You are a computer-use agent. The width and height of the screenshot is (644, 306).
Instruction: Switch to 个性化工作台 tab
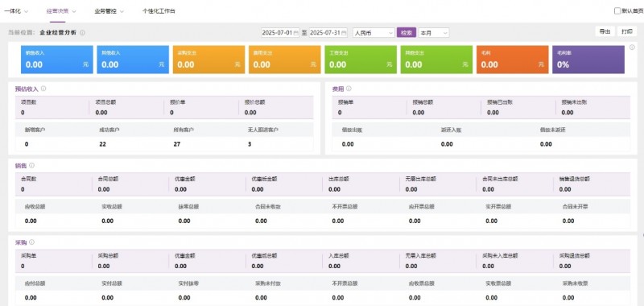159,11
